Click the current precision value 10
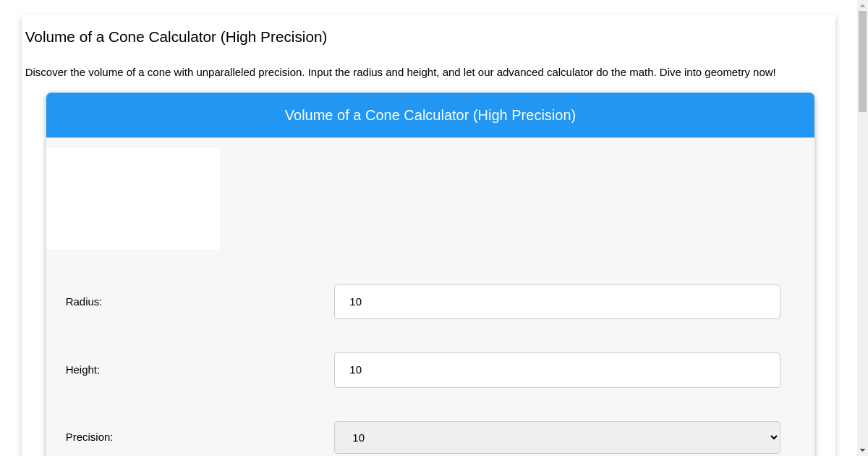Image resolution: width=868 pixels, height=456 pixels. pos(359,437)
